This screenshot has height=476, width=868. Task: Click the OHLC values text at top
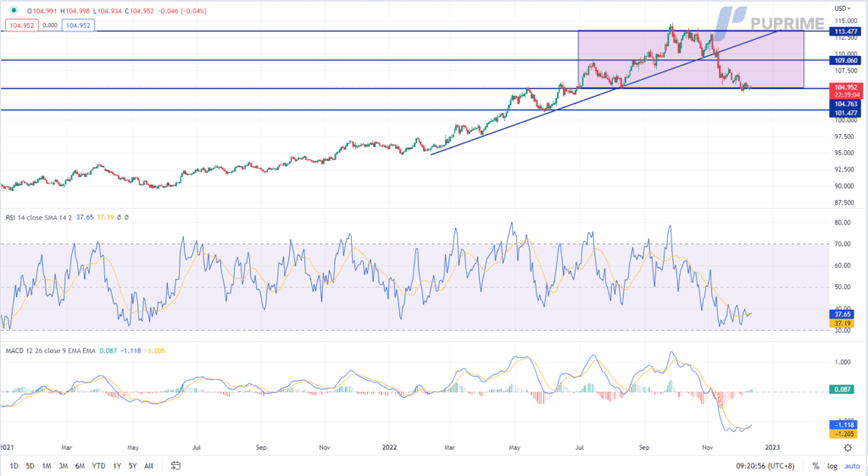[117, 11]
